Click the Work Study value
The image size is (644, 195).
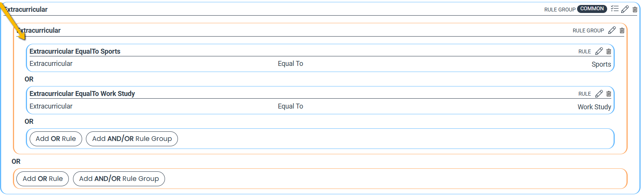pyautogui.click(x=594, y=107)
